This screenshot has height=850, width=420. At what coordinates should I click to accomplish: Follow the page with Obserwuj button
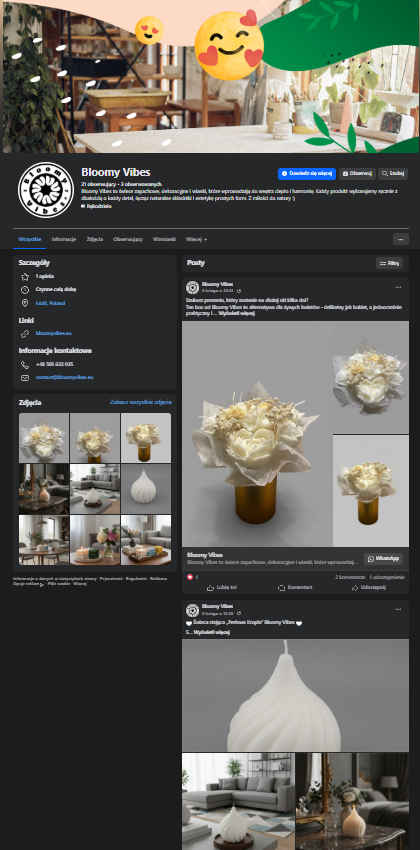pyautogui.click(x=357, y=173)
